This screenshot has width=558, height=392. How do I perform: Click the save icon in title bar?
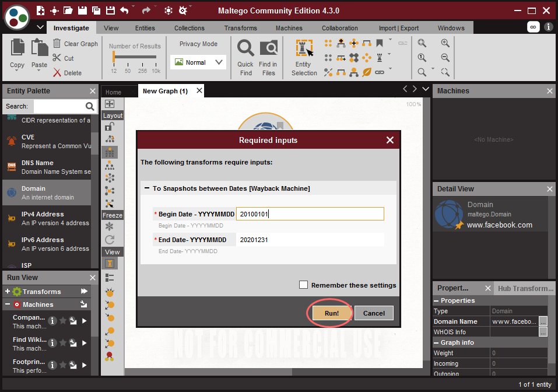tap(82, 10)
